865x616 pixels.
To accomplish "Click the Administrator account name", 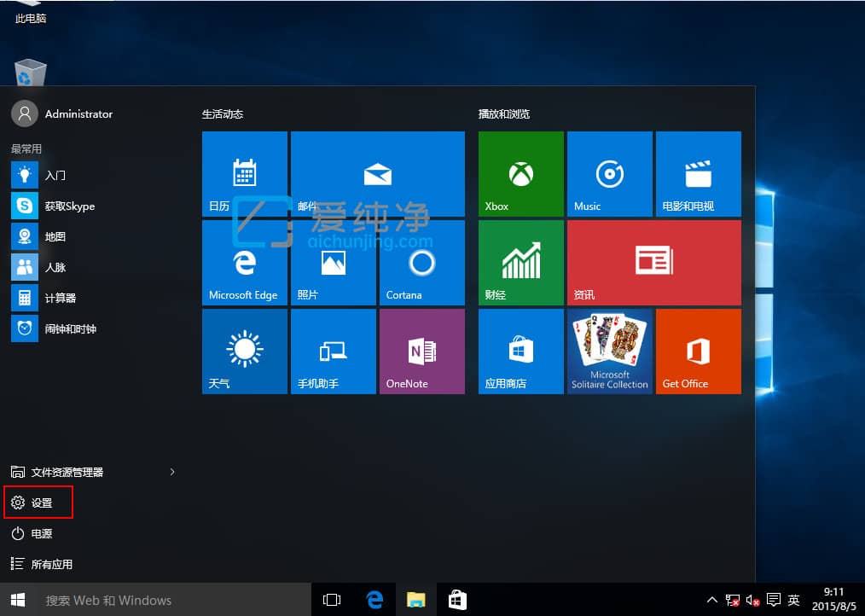I will point(78,113).
